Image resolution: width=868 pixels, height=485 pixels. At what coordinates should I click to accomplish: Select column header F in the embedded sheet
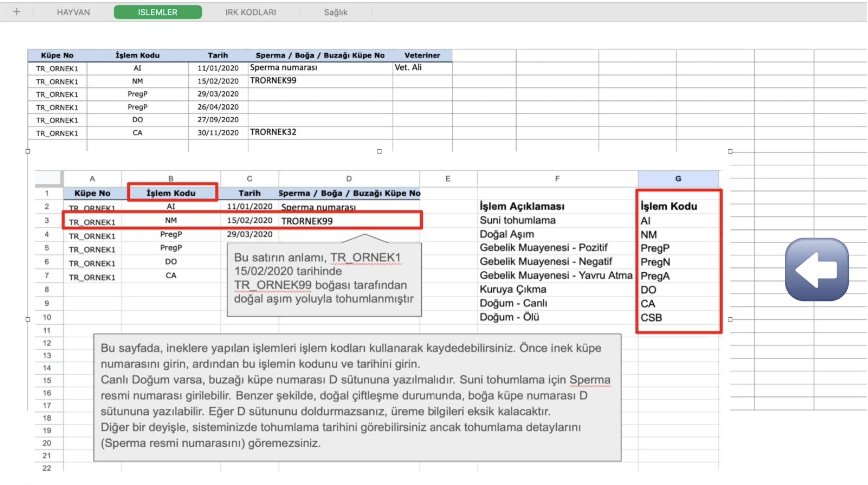click(x=557, y=179)
